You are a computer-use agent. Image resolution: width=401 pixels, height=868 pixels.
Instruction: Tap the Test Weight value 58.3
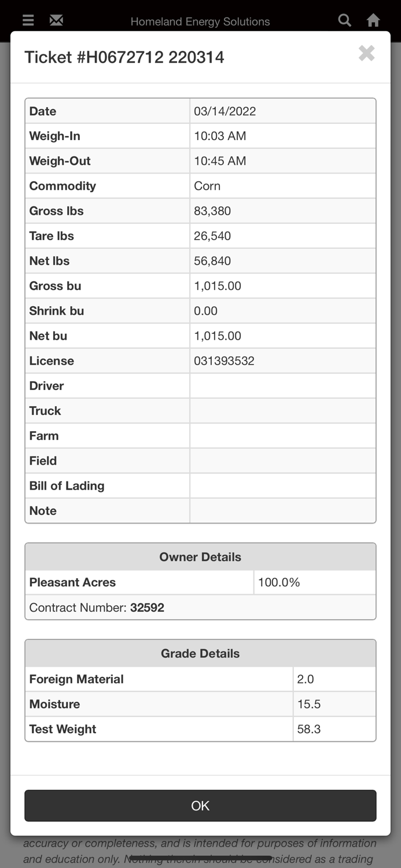coord(309,729)
